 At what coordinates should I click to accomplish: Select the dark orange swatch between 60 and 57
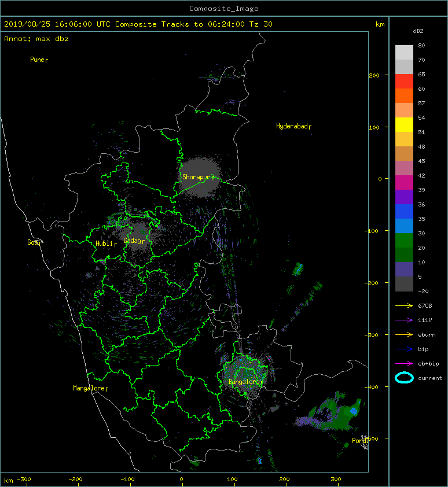pyautogui.click(x=404, y=95)
